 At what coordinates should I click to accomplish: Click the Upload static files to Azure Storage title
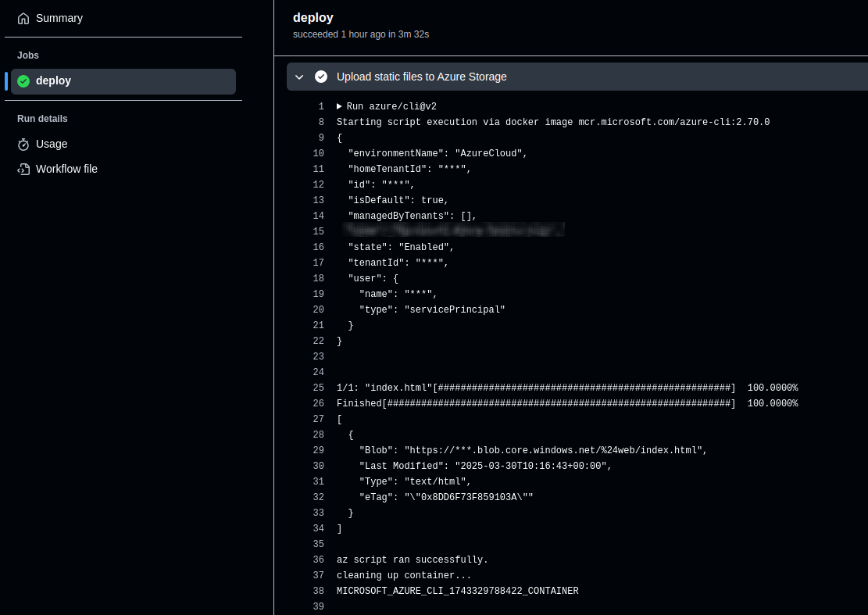click(x=421, y=77)
